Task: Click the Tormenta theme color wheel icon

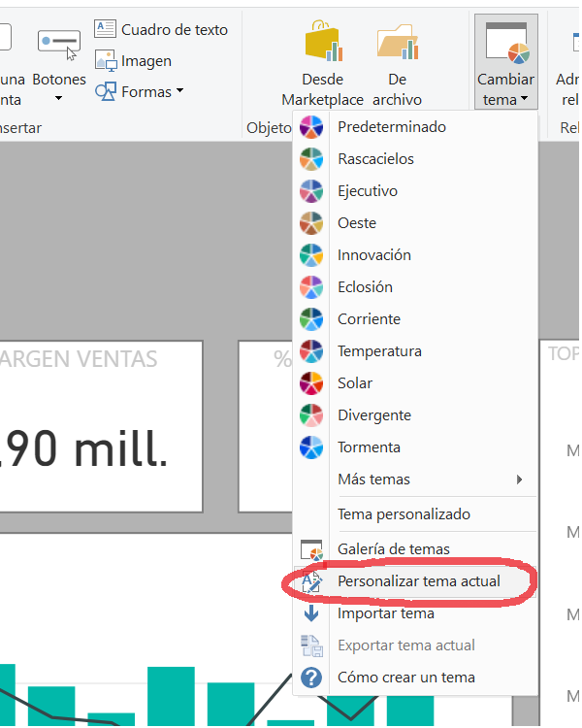Action: [311, 447]
